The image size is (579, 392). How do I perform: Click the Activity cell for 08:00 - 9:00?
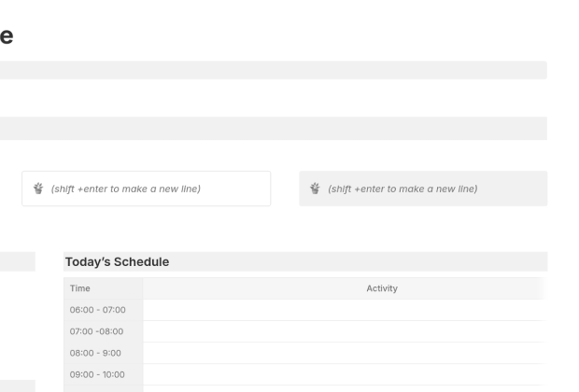pos(344,353)
